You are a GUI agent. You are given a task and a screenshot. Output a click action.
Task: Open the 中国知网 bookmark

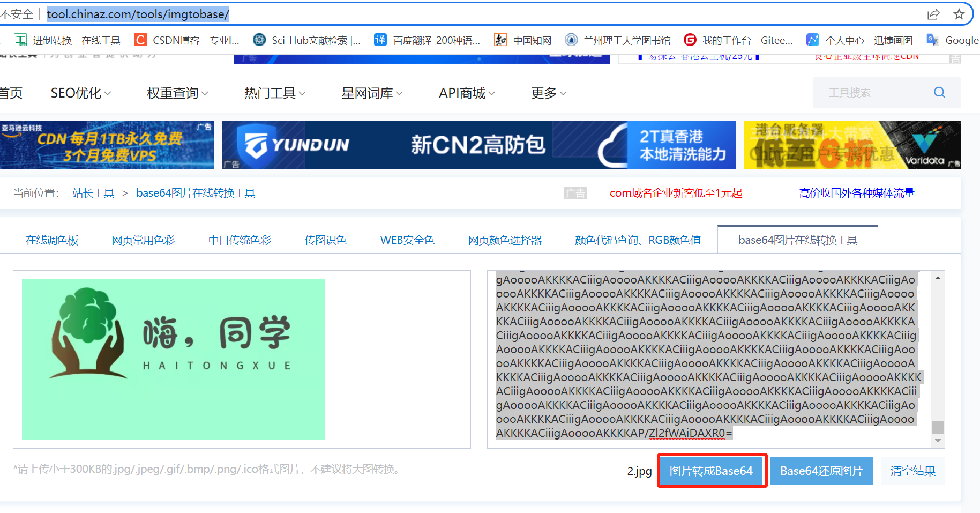click(521, 40)
